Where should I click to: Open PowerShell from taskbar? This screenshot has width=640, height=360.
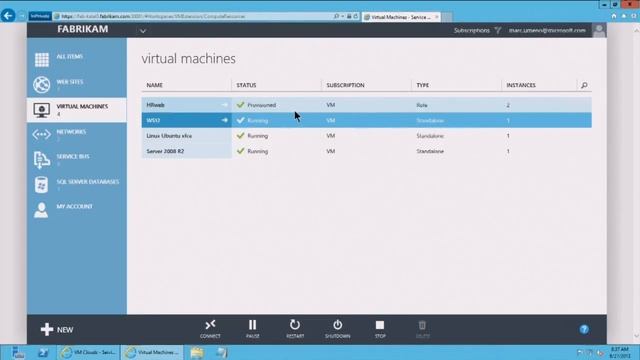(43, 352)
